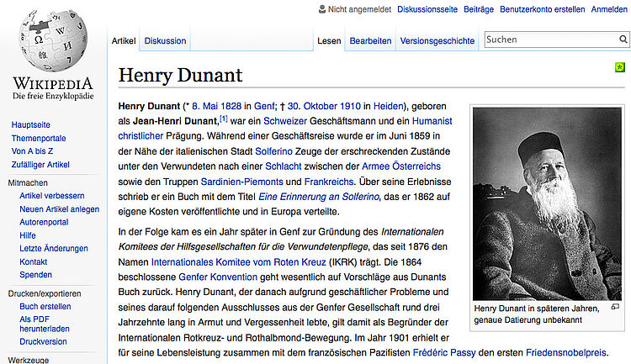Select the Lesen tab
The width and height of the screenshot is (631, 364).
tap(329, 40)
